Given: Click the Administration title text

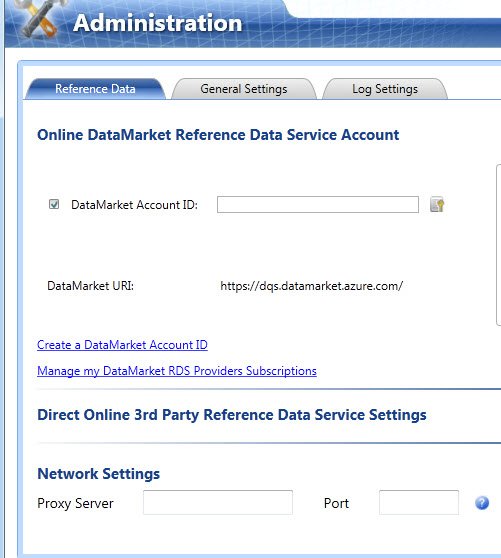Looking at the screenshot, I should (x=158, y=23).
